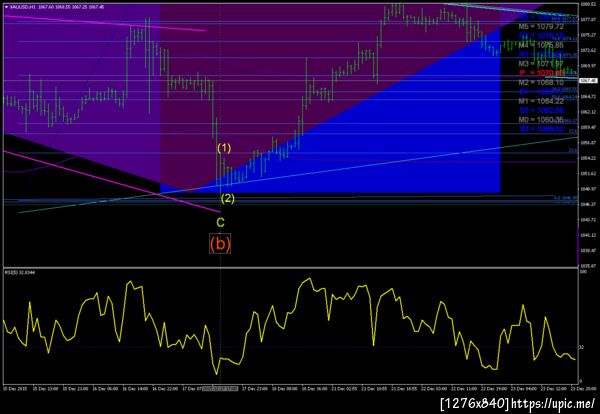The width and height of the screenshot is (600, 414).
Task: Click the M4 = 1075.85 pivot label
Action: [541, 45]
